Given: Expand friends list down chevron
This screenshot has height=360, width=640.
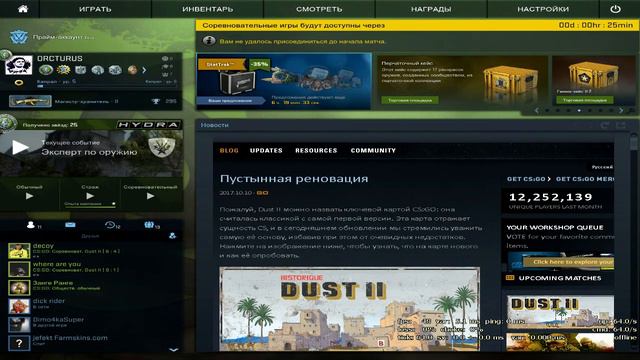Looking at the screenshot, I should (x=173, y=349).
